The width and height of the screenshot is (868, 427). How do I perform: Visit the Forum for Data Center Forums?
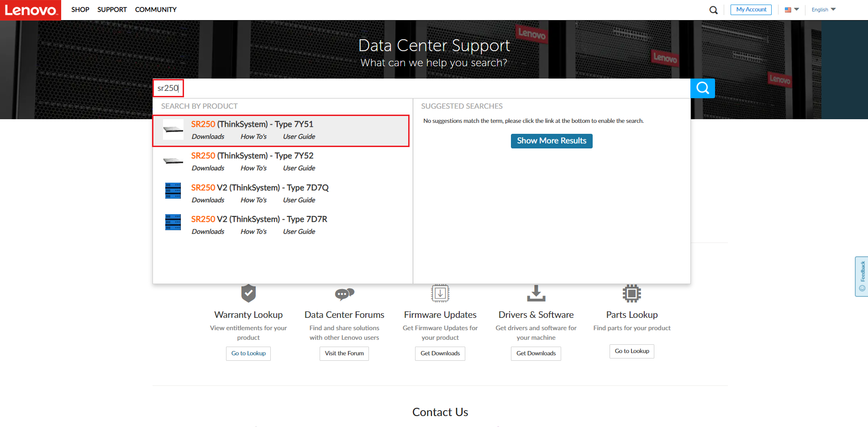pos(344,353)
